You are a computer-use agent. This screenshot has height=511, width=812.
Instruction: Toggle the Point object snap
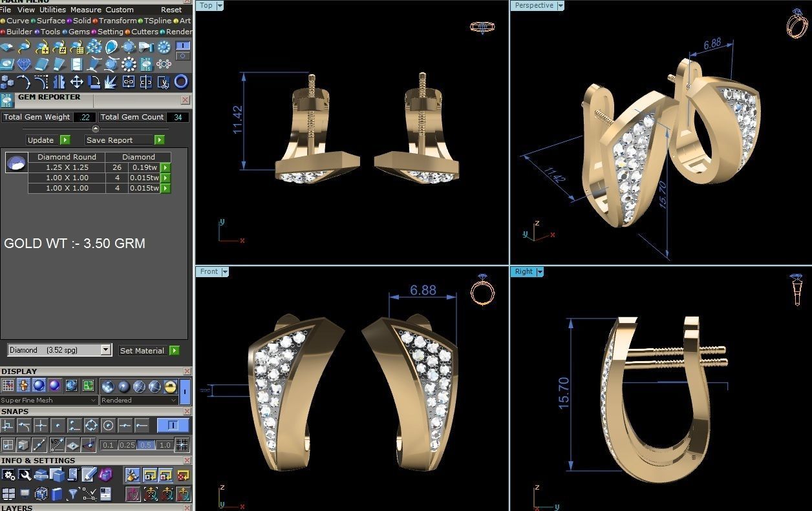click(58, 425)
